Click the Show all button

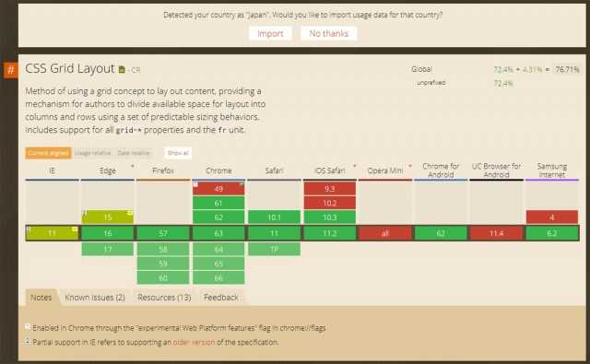[x=178, y=153]
